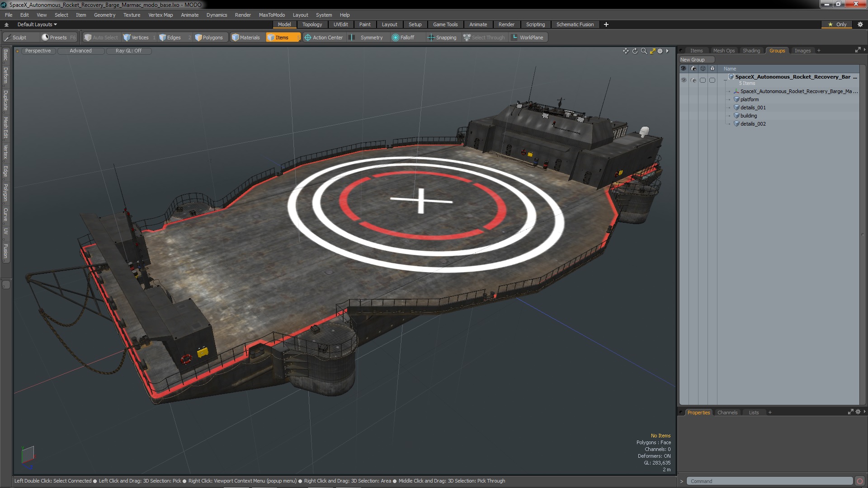Switch to the Shading tab
Viewport: 868px width, 488px height.
tap(751, 51)
